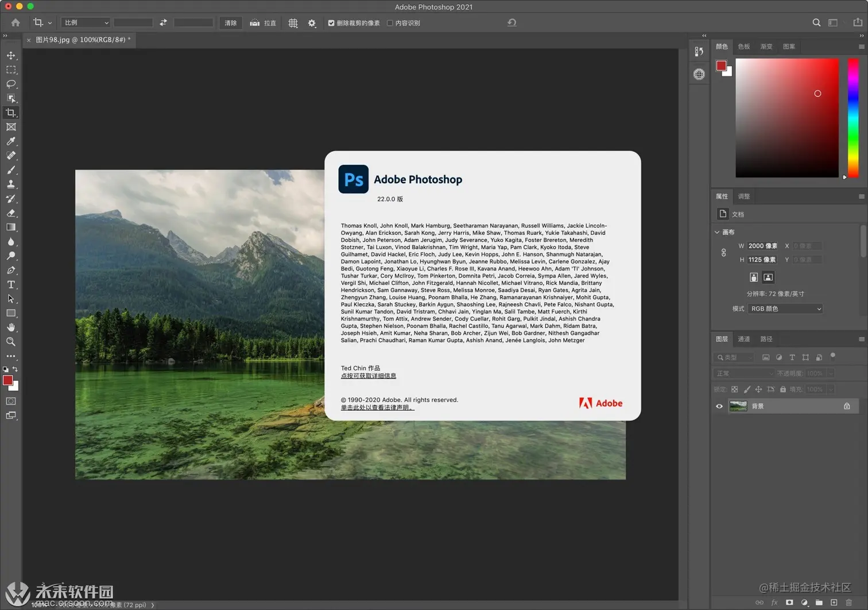Switch to the 通道 tab
The image size is (868, 610).
[x=743, y=339]
